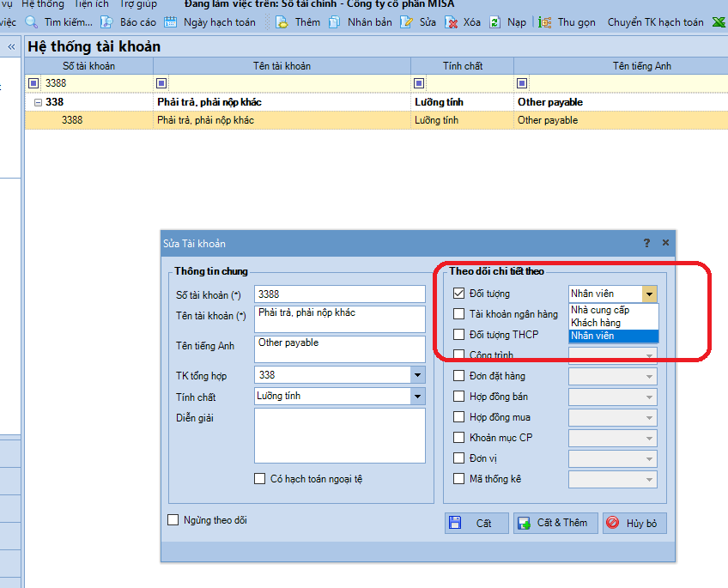The width and height of the screenshot is (728, 588).
Task: Click the Tên tài khoản text field
Action: pos(339,318)
